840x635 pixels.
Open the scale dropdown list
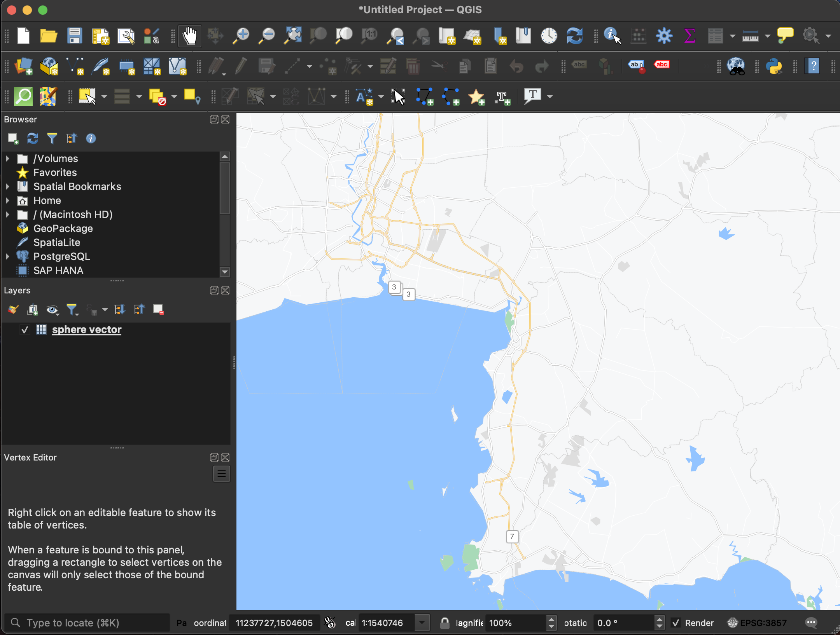pos(422,623)
